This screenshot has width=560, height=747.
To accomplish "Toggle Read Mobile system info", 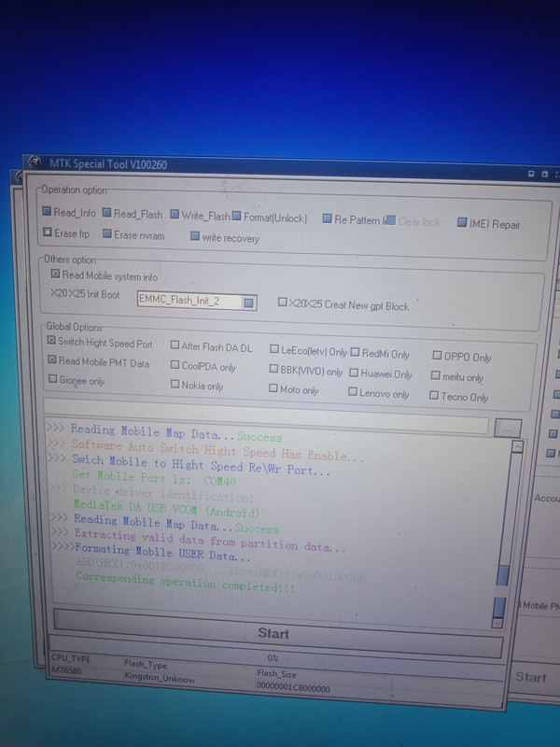I will (55, 274).
